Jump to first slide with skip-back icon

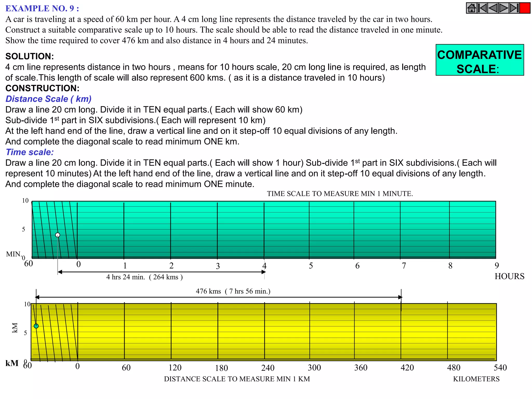482,8
